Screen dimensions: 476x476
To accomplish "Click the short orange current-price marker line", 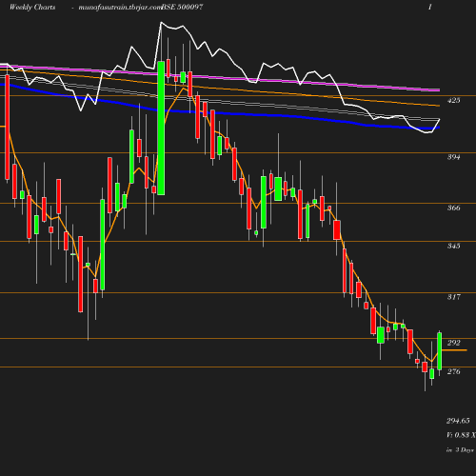I will [x=454, y=350].
